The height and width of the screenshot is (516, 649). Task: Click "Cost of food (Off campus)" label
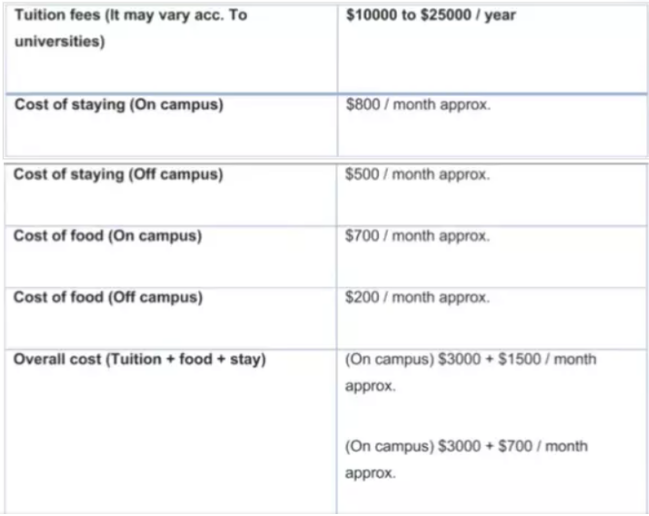click(x=107, y=297)
